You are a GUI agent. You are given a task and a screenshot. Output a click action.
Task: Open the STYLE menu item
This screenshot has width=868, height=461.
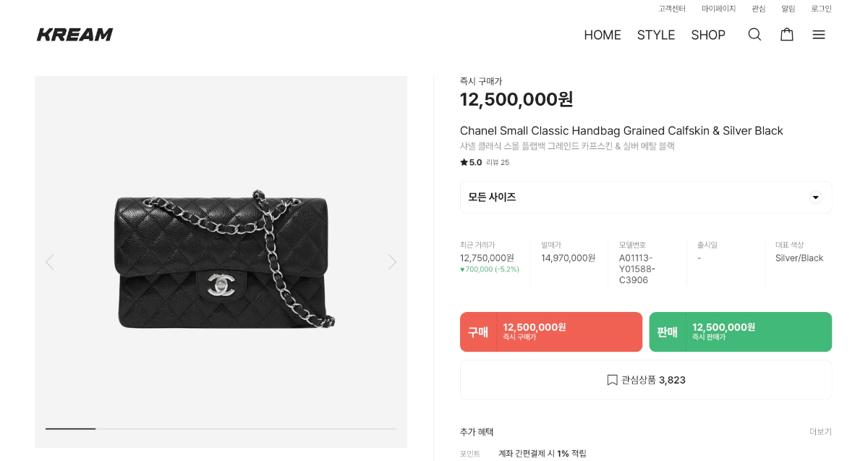click(x=656, y=35)
